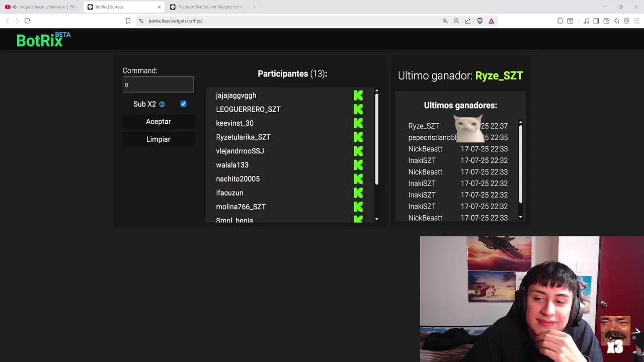Click the Aceptar button

(158, 122)
